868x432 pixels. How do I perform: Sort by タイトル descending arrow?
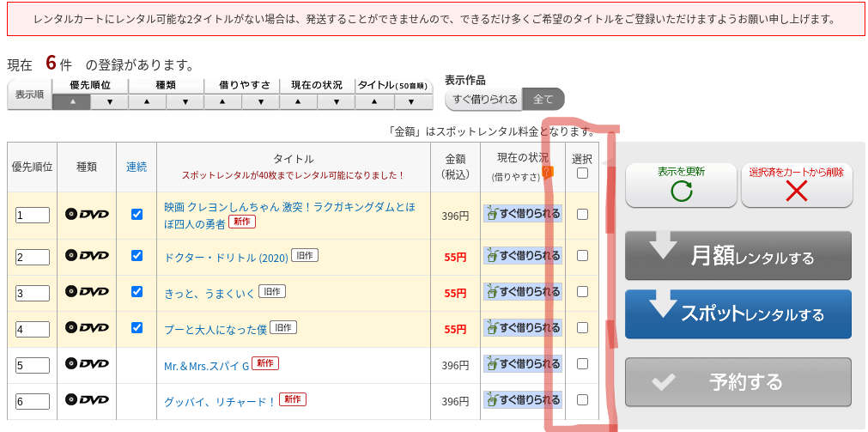point(412,102)
